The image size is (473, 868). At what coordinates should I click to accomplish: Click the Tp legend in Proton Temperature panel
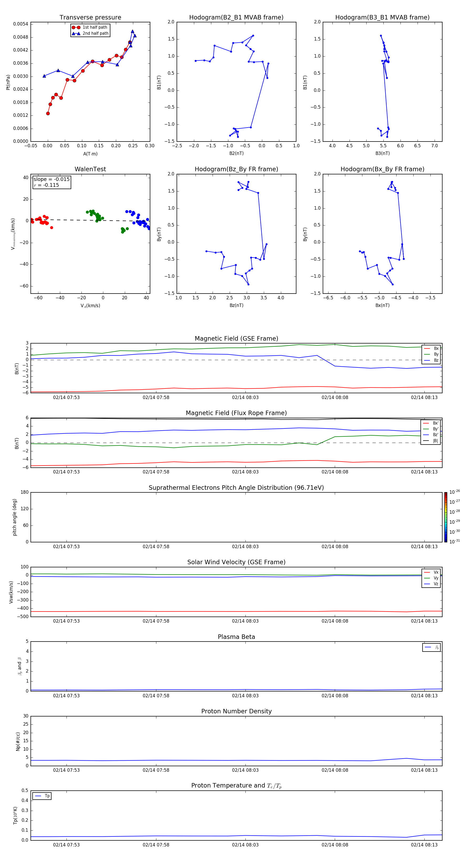click(x=42, y=796)
